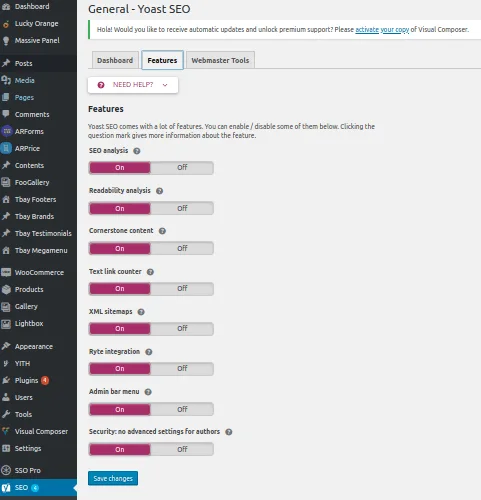Viewport: 481px width, 500px height.
Task: Click help icon beside Admin bar menu
Action: [x=148, y=392]
